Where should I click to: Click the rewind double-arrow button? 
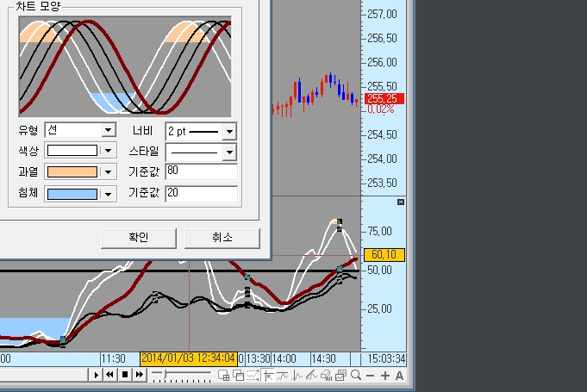(x=110, y=375)
